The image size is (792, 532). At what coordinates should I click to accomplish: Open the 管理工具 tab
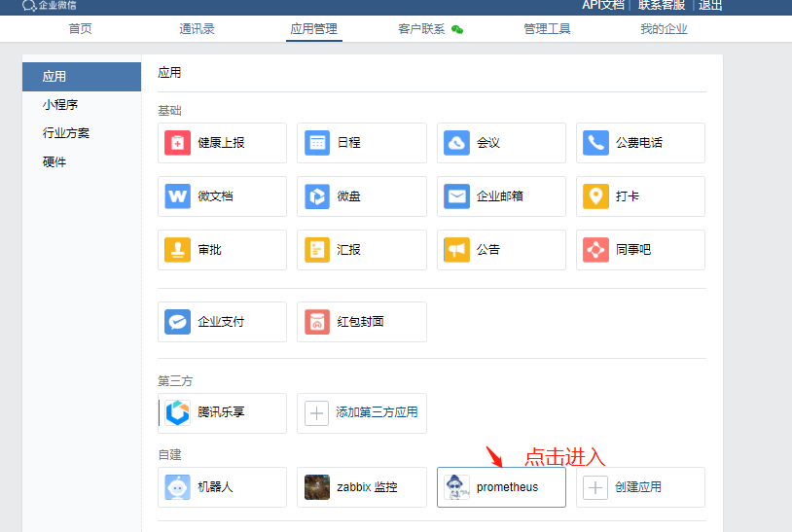pyautogui.click(x=547, y=29)
